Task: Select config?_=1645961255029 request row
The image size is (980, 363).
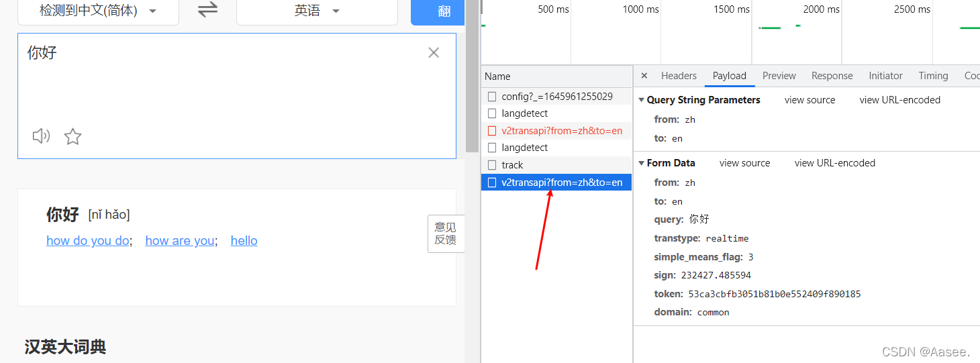Action: tap(556, 97)
